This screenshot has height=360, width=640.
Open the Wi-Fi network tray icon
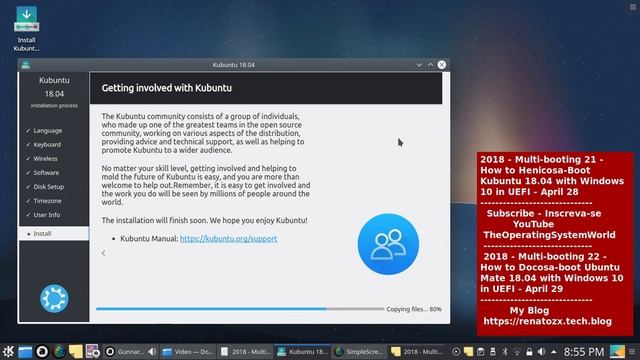(517, 351)
